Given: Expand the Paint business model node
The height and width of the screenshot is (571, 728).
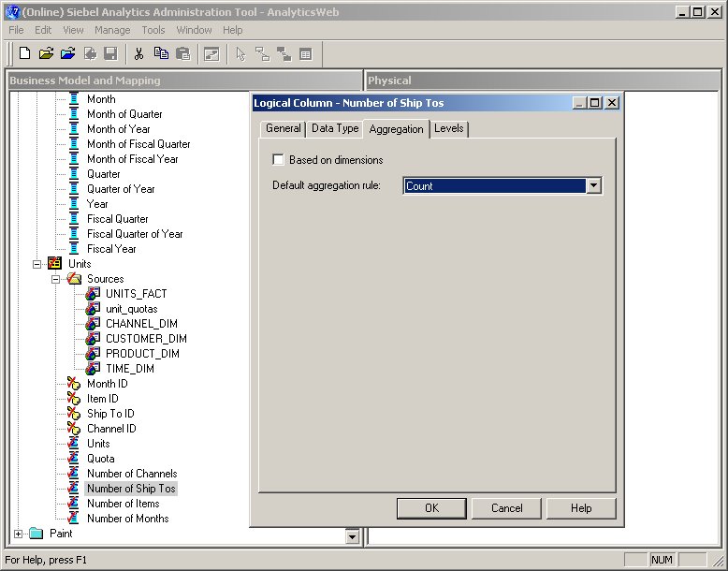Looking at the screenshot, I should [18, 534].
